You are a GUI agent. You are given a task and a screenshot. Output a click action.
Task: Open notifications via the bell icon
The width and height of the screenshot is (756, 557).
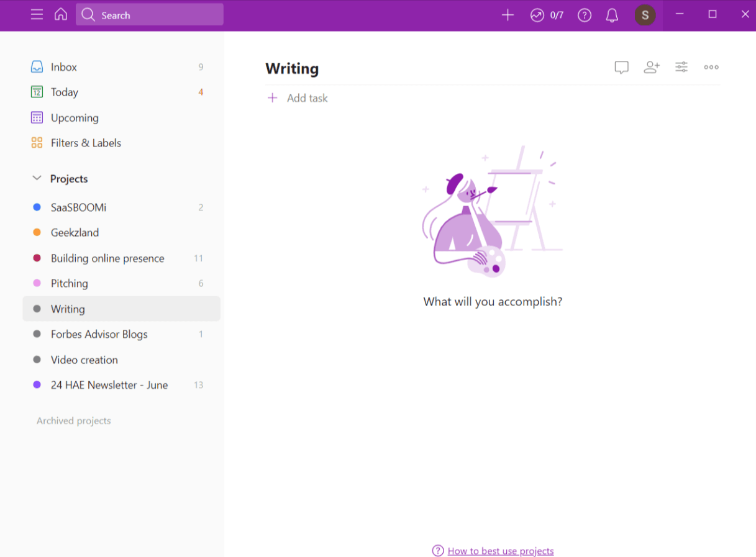(x=612, y=15)
